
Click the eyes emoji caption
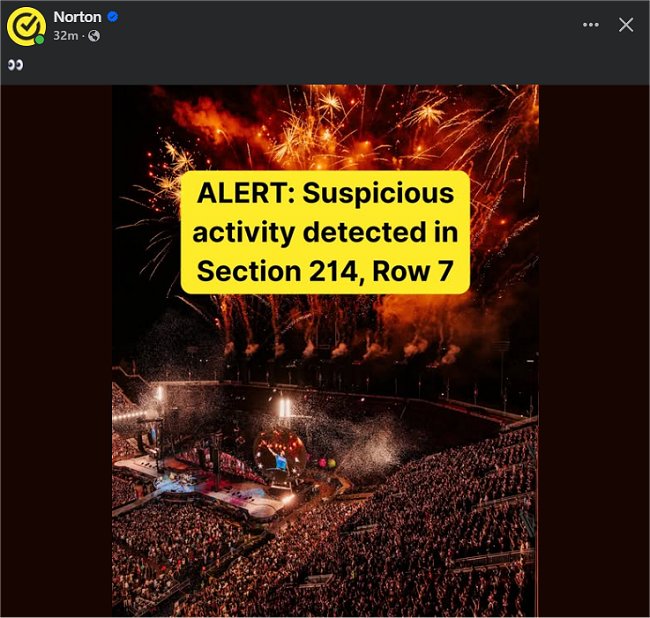click(16, 65)
